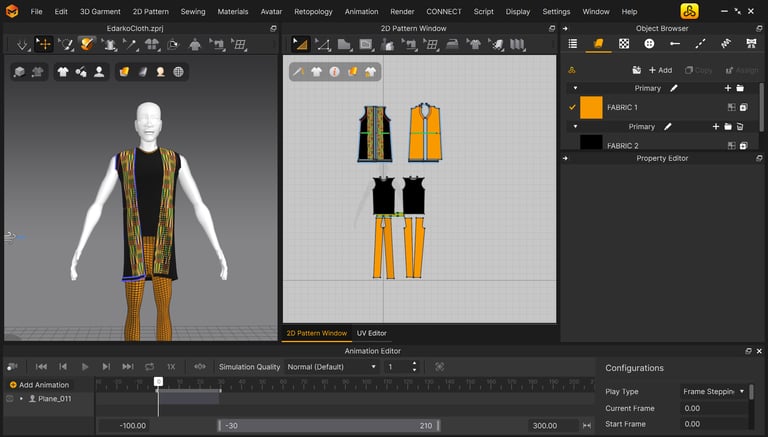
Task: Click the yellow CLO-SET logo icon
Action: pos(689,11)
